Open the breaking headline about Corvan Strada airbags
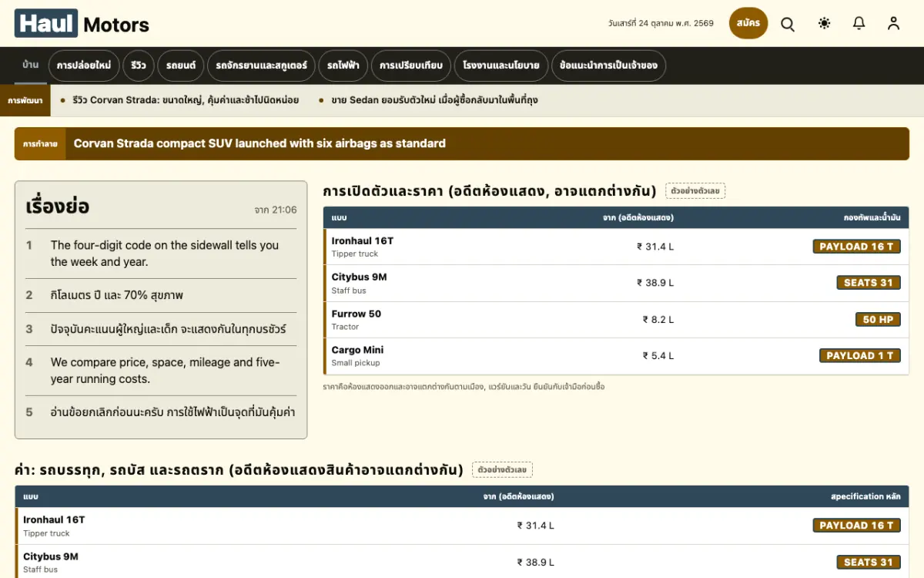 [x=259, y=143]
